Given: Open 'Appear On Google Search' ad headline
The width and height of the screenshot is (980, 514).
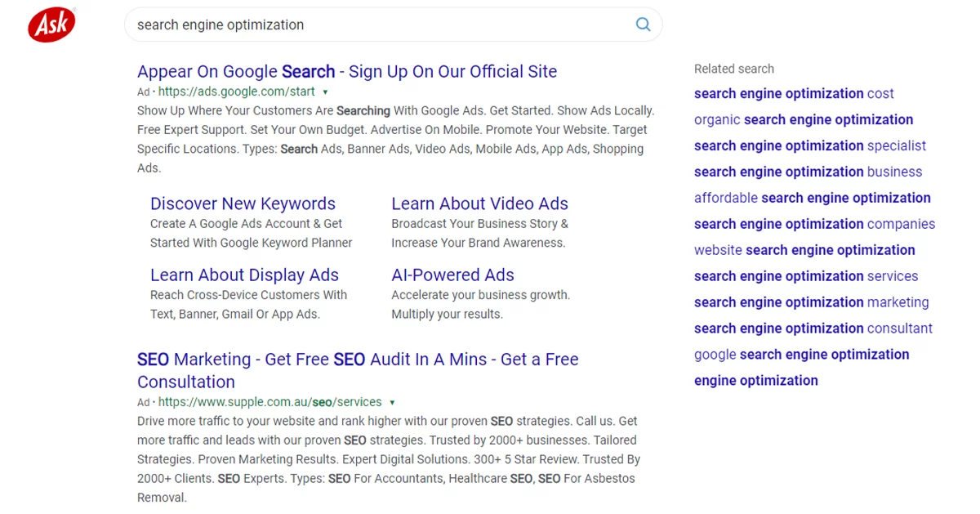Looking at the screenshot, I should 347,71.
